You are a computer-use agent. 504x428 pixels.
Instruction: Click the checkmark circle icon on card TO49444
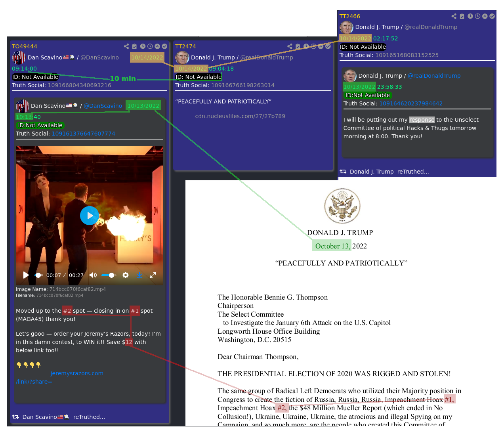[x=164, y=46]
